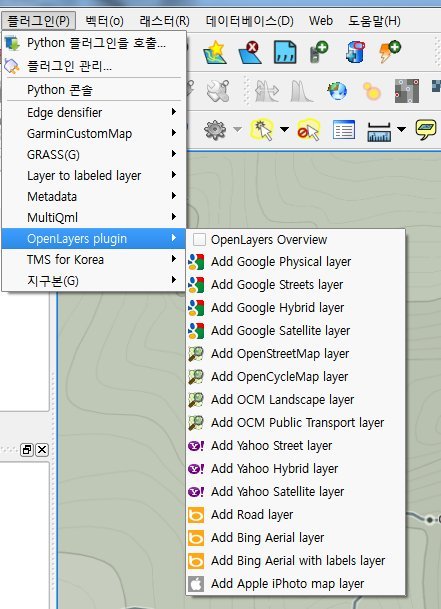Choose Add Yahoo Satellite layer
Screen dimensions: 441x609
click(296, 491)
